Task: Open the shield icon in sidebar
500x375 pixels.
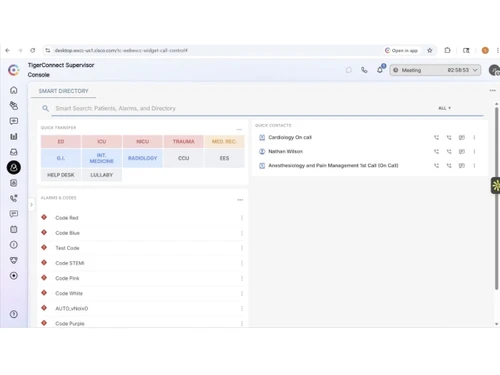Action: (14, 260)
